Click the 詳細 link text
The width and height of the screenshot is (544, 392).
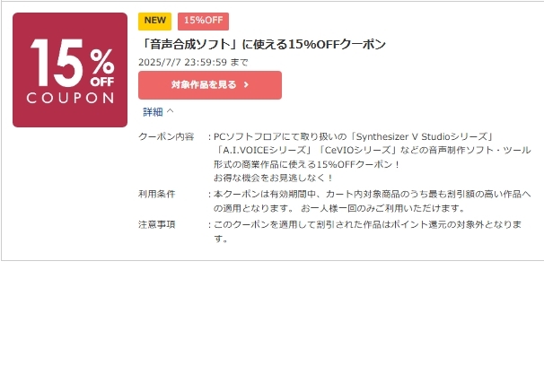coord(153,112)
